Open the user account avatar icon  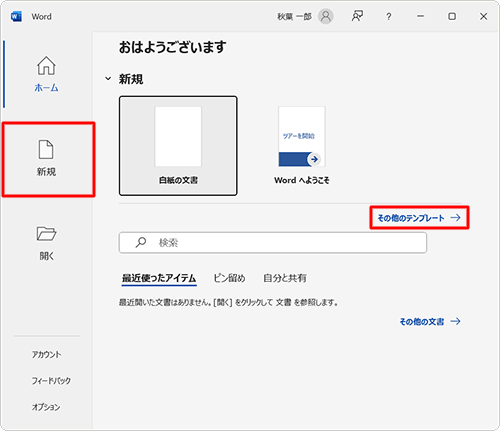(326, 16)
